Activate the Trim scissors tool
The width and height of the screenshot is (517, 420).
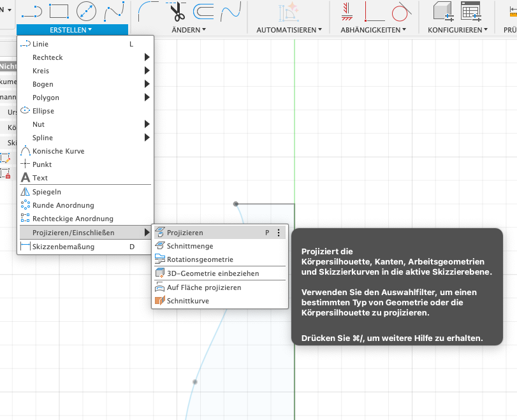pyautogui.click(x=176, y=11)
